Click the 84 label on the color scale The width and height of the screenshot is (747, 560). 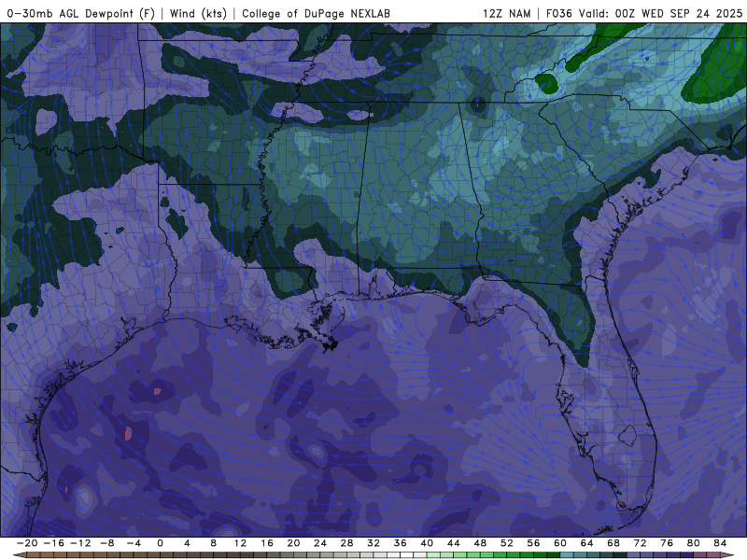point(720,543)
